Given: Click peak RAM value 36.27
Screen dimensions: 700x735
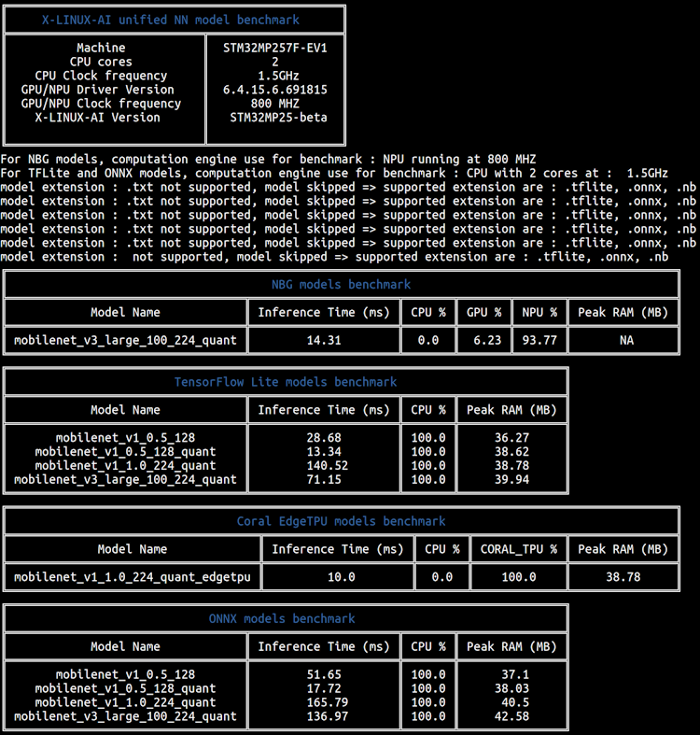Looking at the screenshot, I should point(511,438).
